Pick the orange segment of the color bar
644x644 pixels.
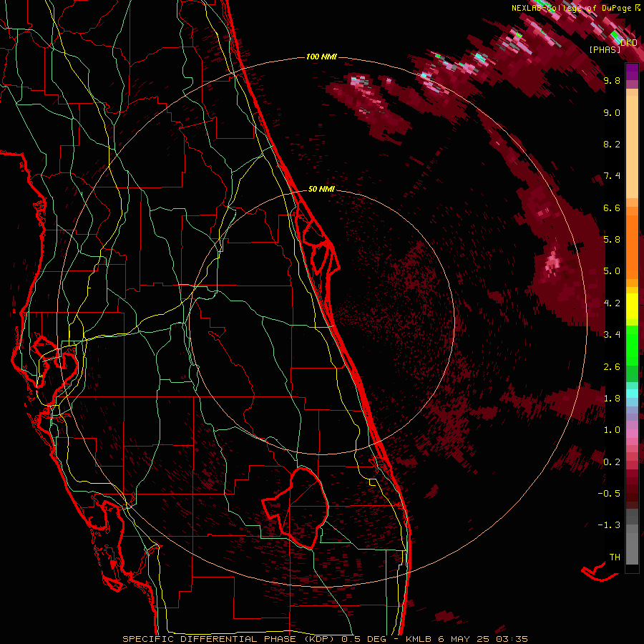click(632, 246)
